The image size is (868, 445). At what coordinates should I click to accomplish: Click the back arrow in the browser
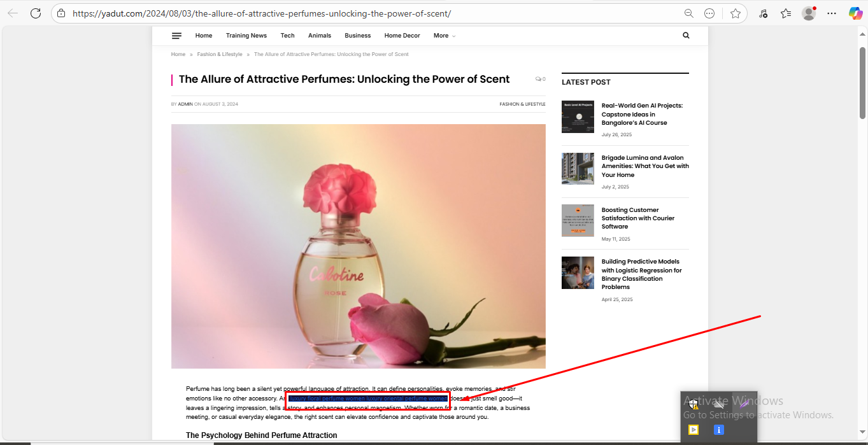13,13
